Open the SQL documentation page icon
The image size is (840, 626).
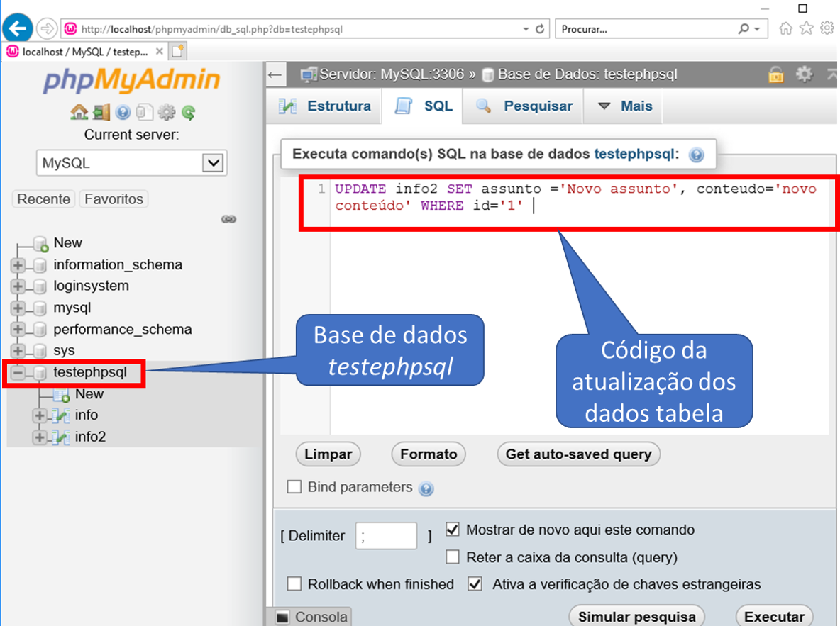[x=144, y=112]
